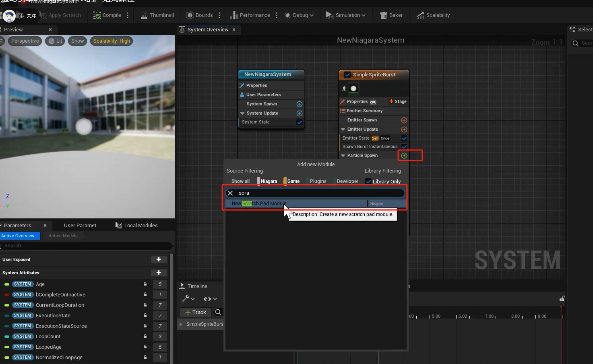The image size is (593, 364).
Task: Open NewNiagaraSystem Properties row
Action: coord(271,85)
